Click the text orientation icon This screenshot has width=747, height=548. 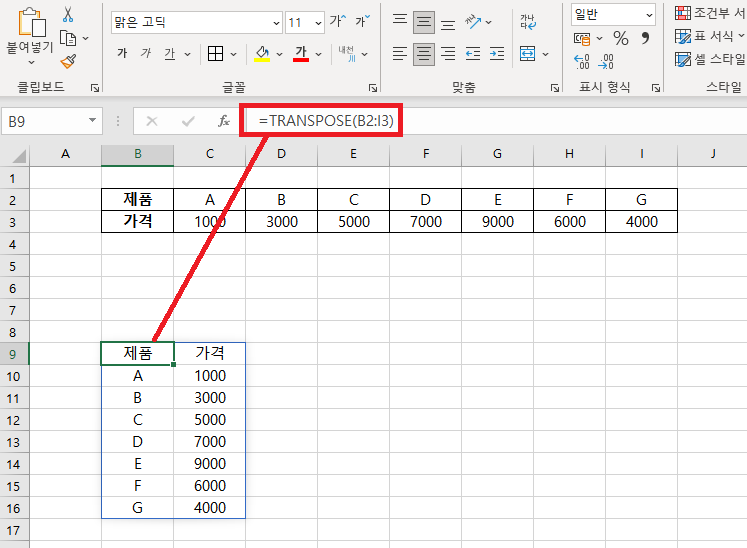(473, 22)
